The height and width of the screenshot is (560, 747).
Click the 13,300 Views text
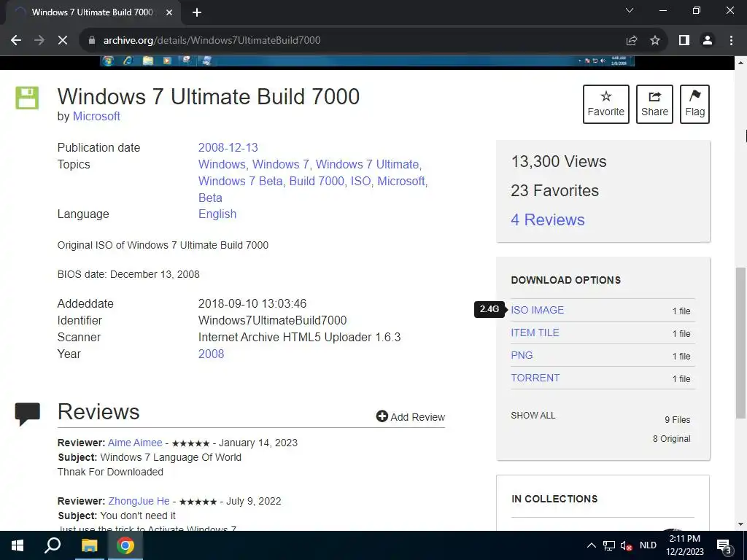coord(559,161)
